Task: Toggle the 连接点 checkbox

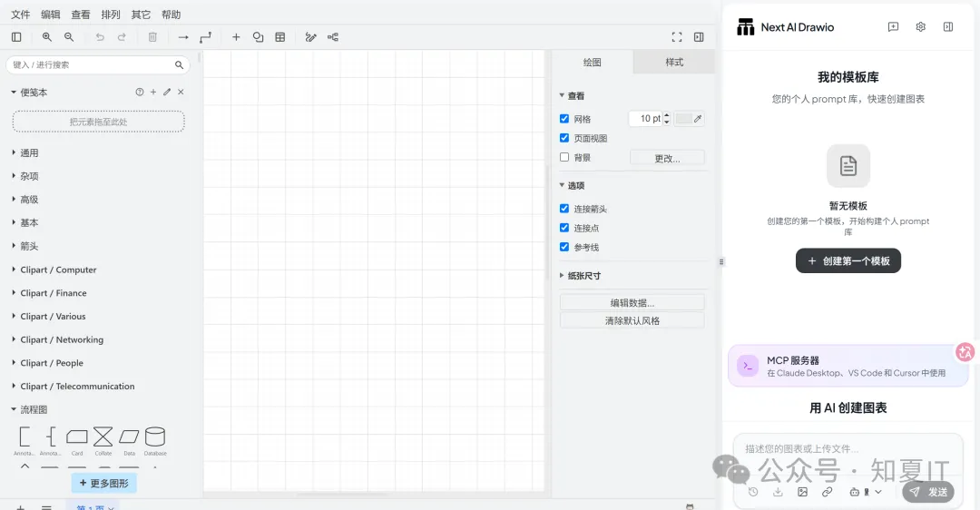Action: tap(564, 228)
